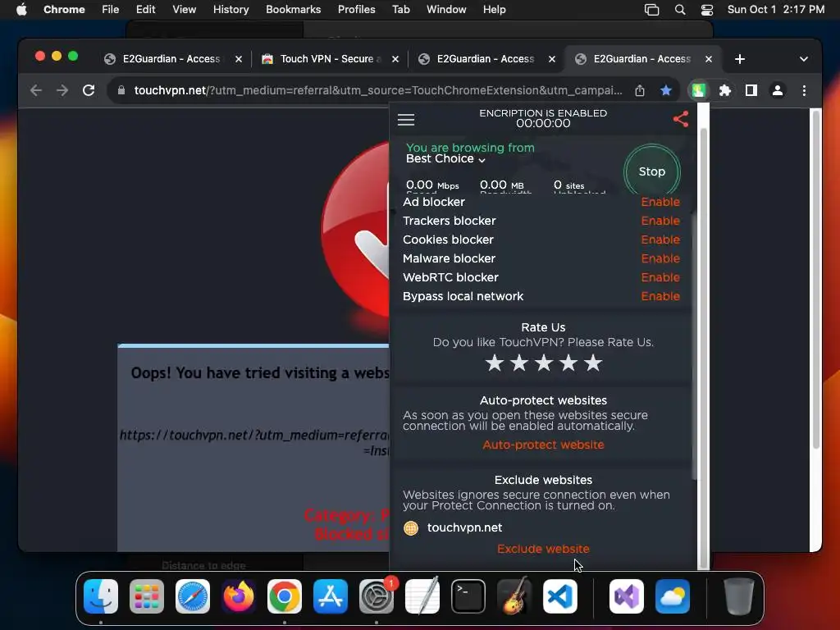
Task: Enable the Ad blocker
Action: tap(660, 202)
